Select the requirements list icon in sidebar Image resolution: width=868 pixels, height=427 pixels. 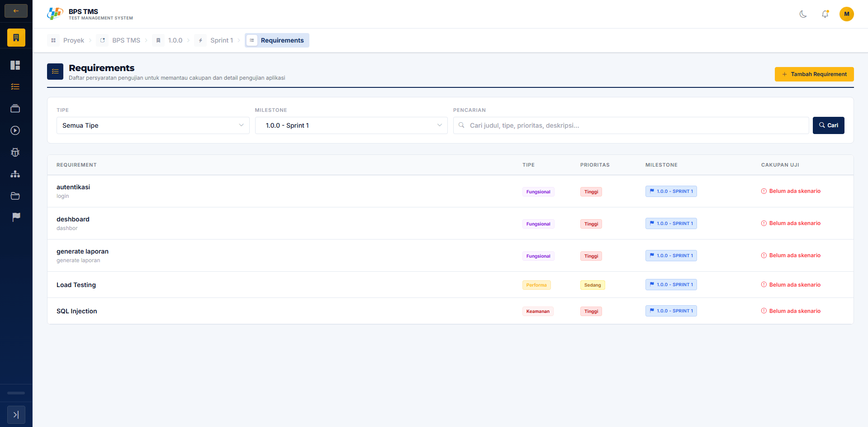[x=15, y=86]
